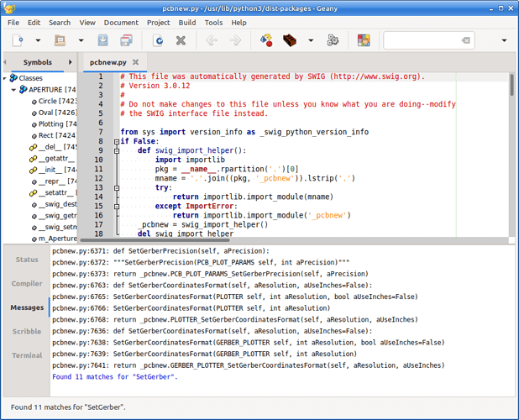Close the pcbnew.py tab
519x420 pixels.
coord(136,62)
